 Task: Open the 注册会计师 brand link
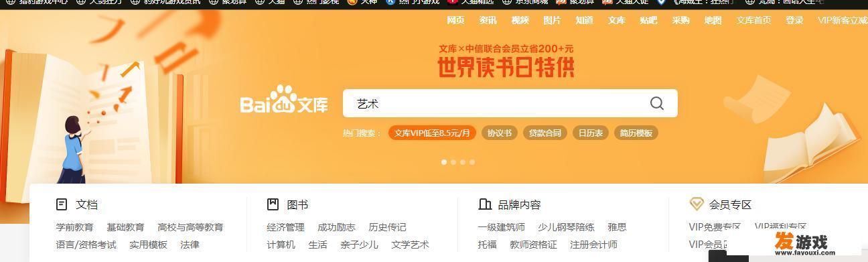(x=593, y=245)
